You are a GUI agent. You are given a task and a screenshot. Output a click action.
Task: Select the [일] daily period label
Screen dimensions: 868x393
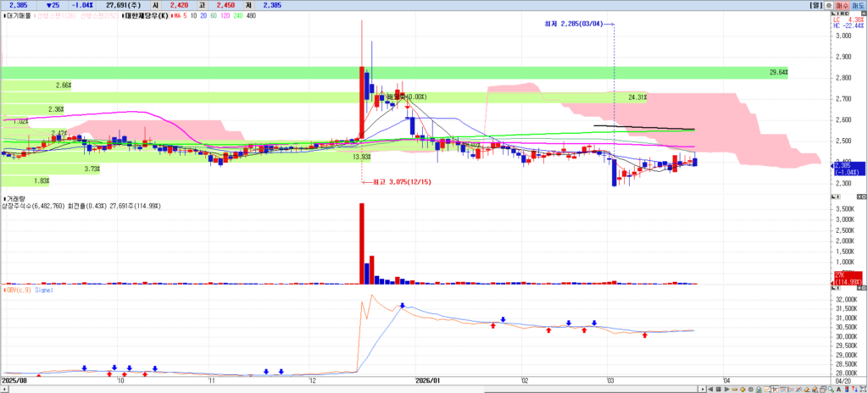[x=815, y=4]
